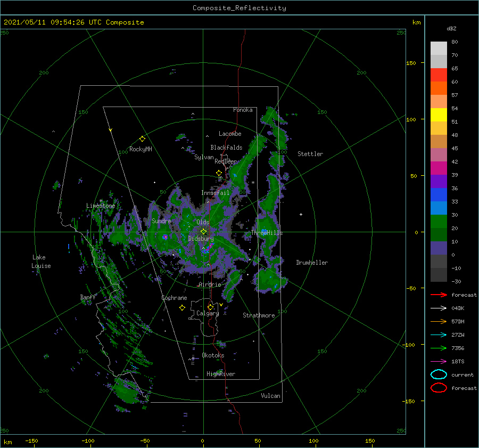Click the Sylvan label
Viewport: 479px width, 448px height.
(204, 157)
